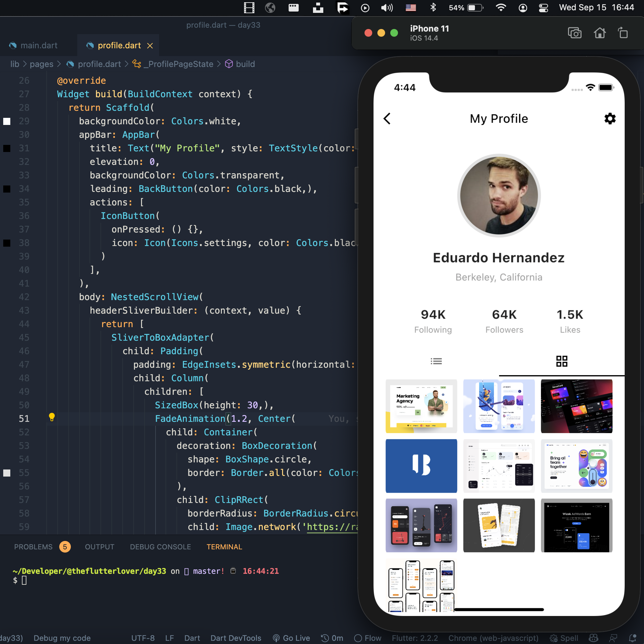Image resolution: width=644 pixels, height=644 pixels.
Task: Tap the back arrow in app bar
Action: point(387,119)
